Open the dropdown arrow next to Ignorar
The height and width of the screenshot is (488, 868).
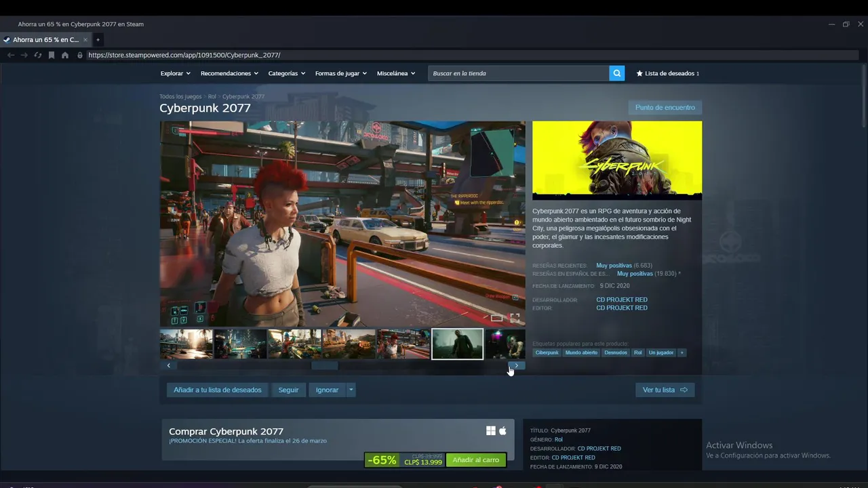[351, 390]
